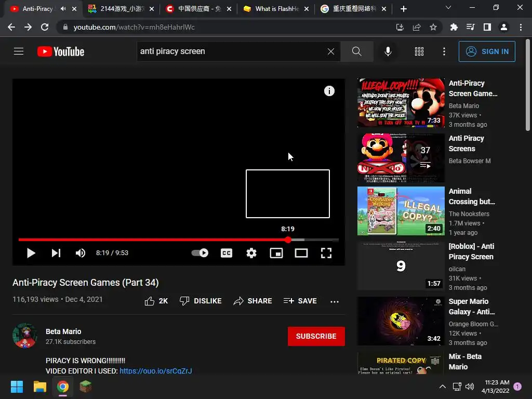Mute the Anti-Piracy tab audio icon
The image size is (532, 399).
(63, 9)
